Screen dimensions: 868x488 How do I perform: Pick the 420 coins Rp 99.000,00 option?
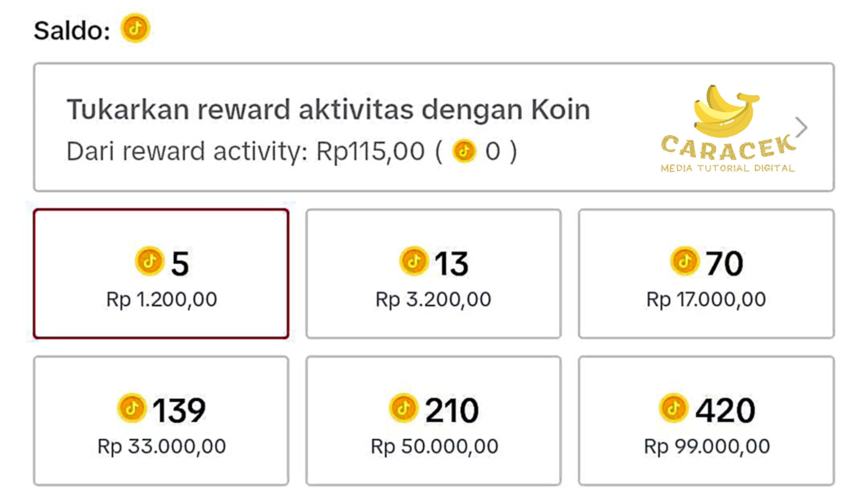click(706, 421)
